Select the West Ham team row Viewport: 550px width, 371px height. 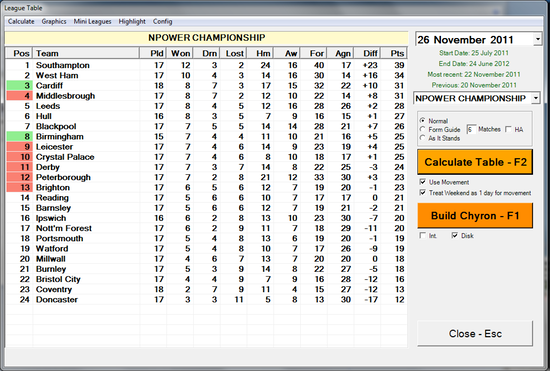click(x=206, y=75)
